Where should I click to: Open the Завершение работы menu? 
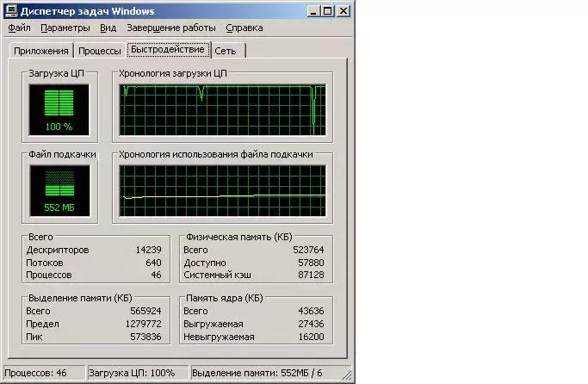pyautogui.click(x=171, y=28)
